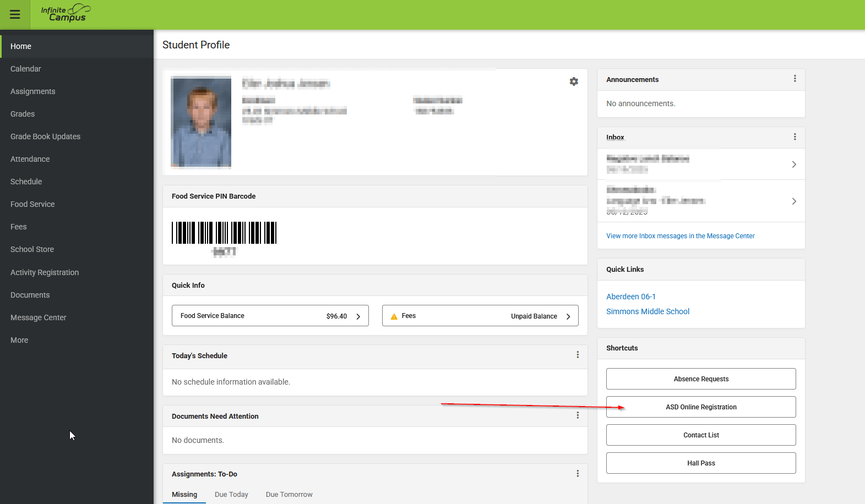The image size is (865, 504).
Task: Open Attendance in the sidebar
Action: tap(77, 159)
